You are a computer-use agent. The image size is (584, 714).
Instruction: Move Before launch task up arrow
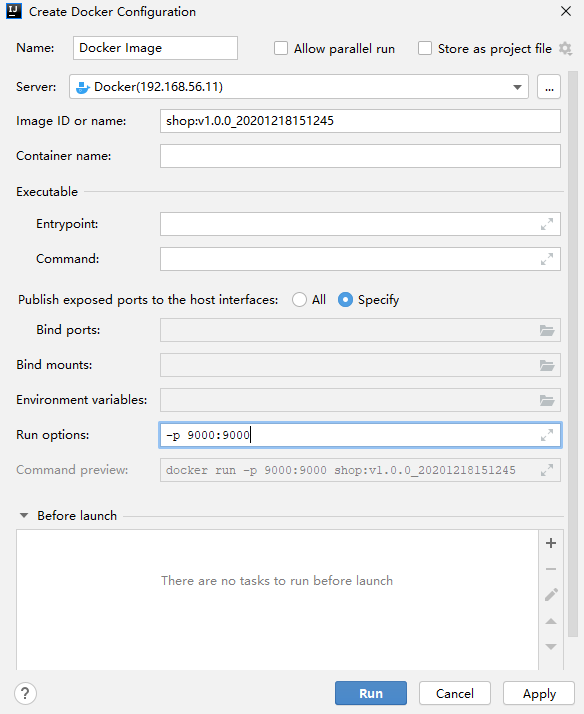(x=551, y=621)
